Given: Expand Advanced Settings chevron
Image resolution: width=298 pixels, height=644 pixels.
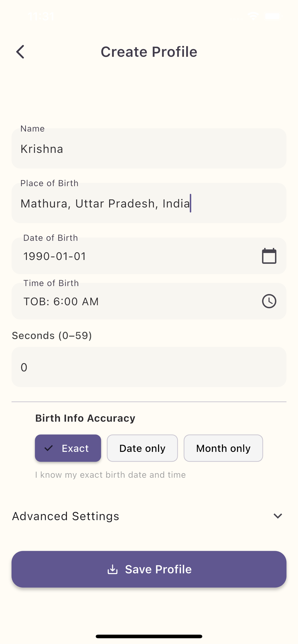Looking at the screenshot, I should coord(278,516).
